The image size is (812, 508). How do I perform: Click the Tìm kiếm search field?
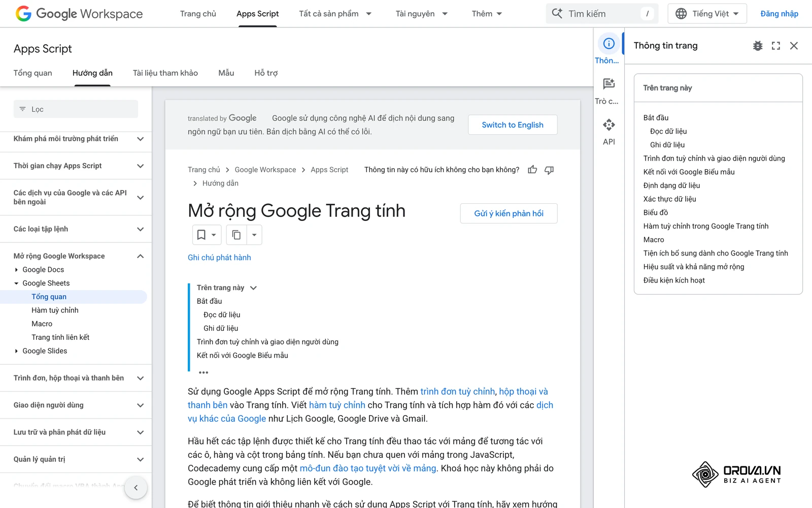pos(602,14)
